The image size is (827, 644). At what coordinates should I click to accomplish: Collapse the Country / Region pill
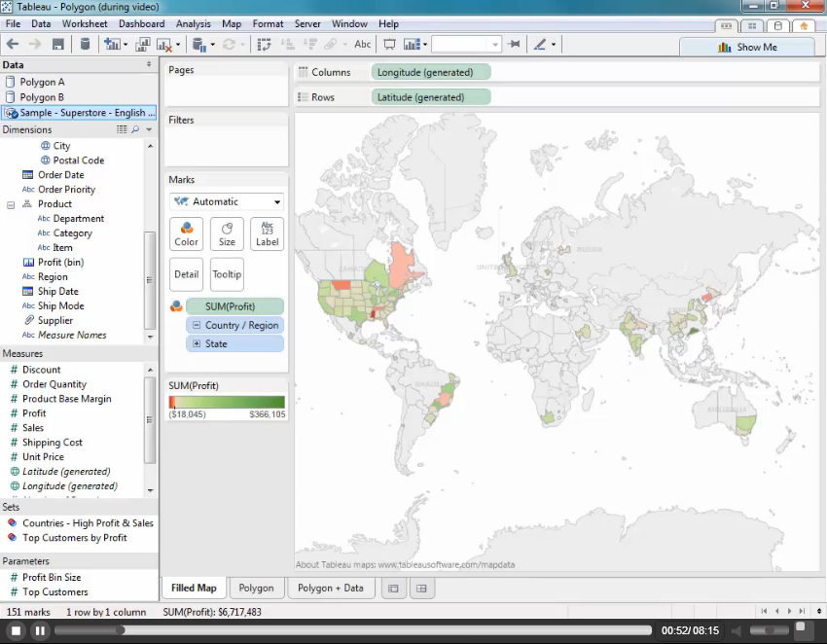point(197,325)
